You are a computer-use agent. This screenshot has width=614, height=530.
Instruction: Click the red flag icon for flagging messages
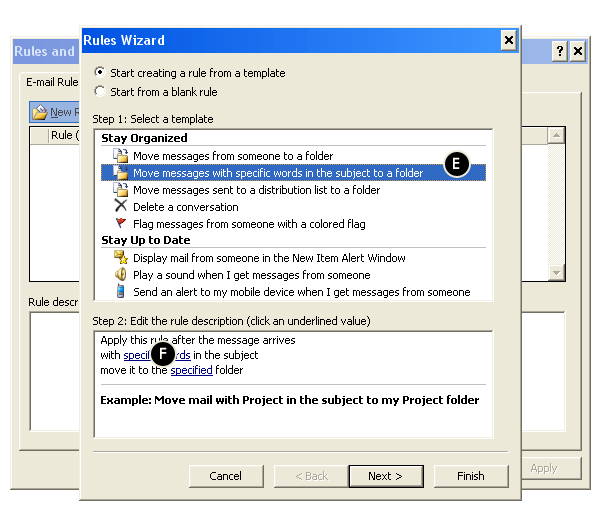[120, 224]
